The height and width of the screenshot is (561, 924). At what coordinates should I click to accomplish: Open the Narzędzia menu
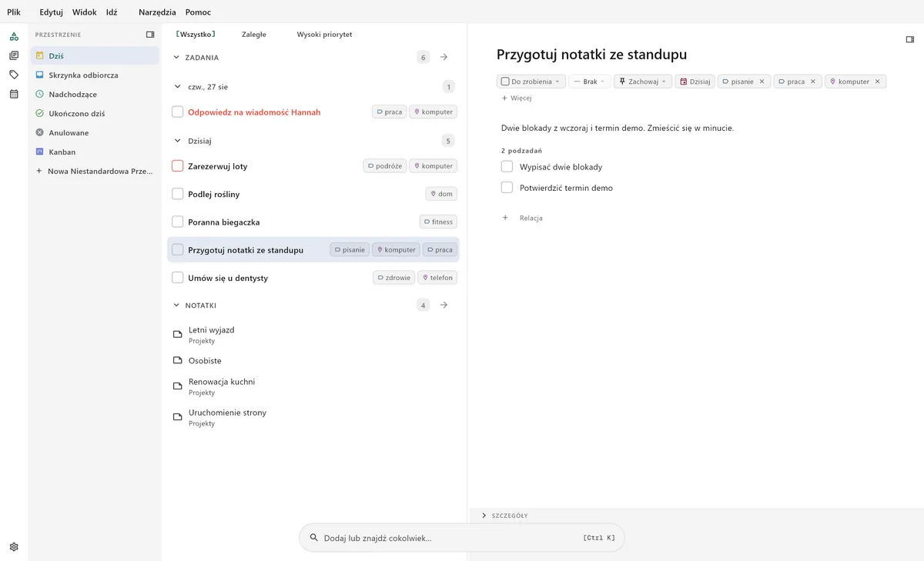(157, 12)
